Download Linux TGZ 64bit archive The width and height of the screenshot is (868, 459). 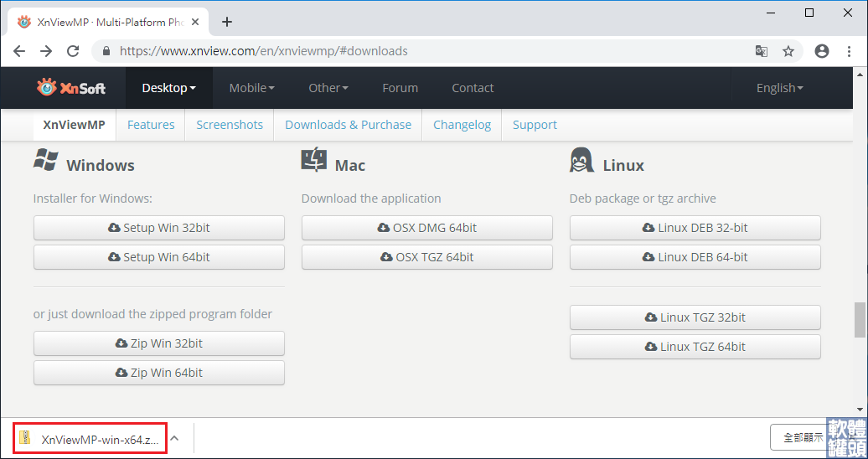(695, 347)
